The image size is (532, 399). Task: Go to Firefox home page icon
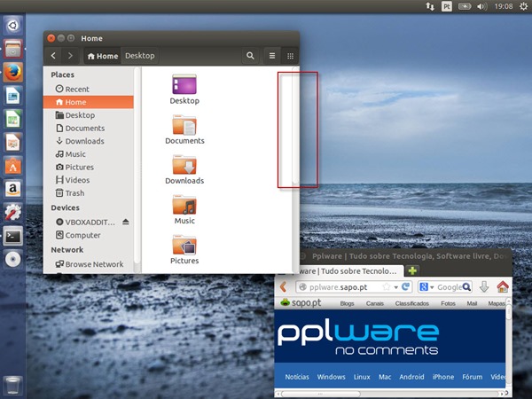[503, 287]
